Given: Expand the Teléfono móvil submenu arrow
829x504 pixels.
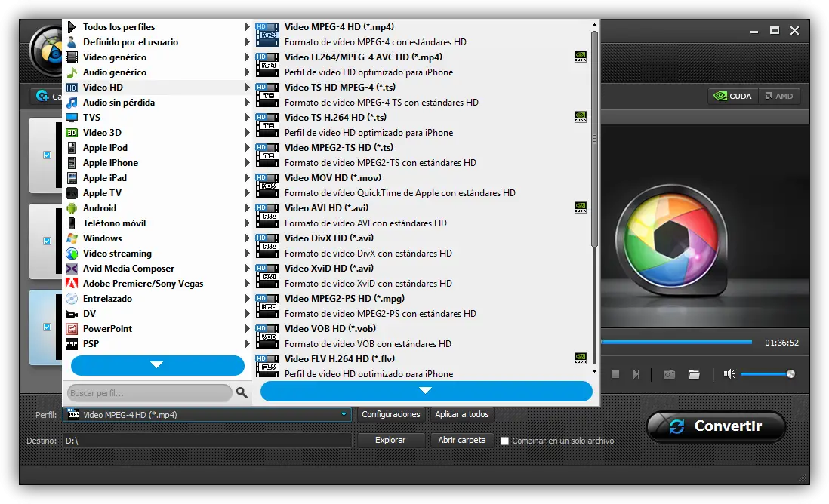Looking at the screenshot, I should (x=247, y=223).
